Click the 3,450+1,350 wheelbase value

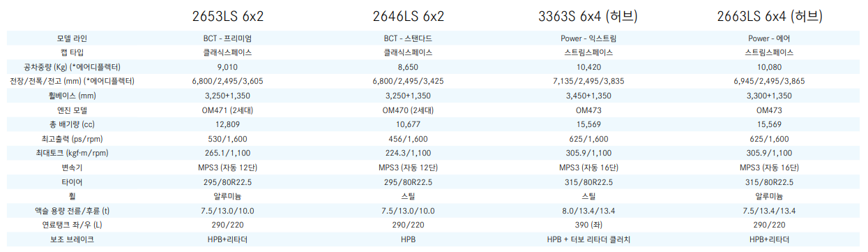point(589,96)
